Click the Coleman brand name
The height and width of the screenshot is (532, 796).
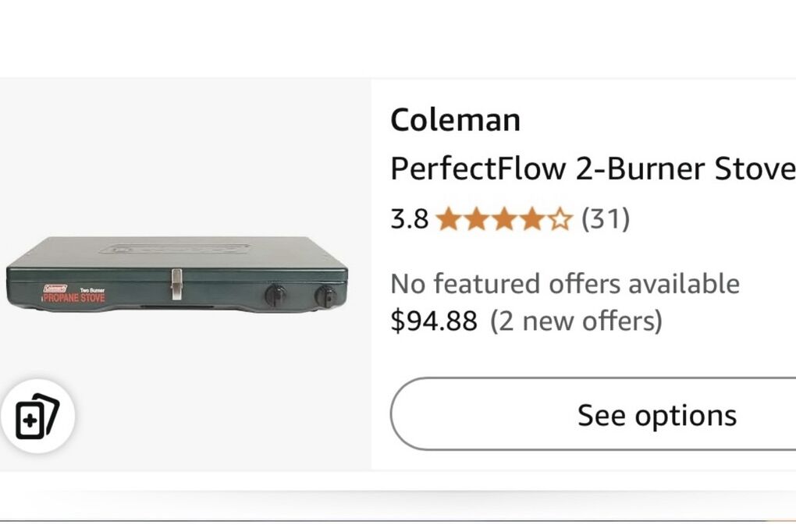click(x=455, y=120)
